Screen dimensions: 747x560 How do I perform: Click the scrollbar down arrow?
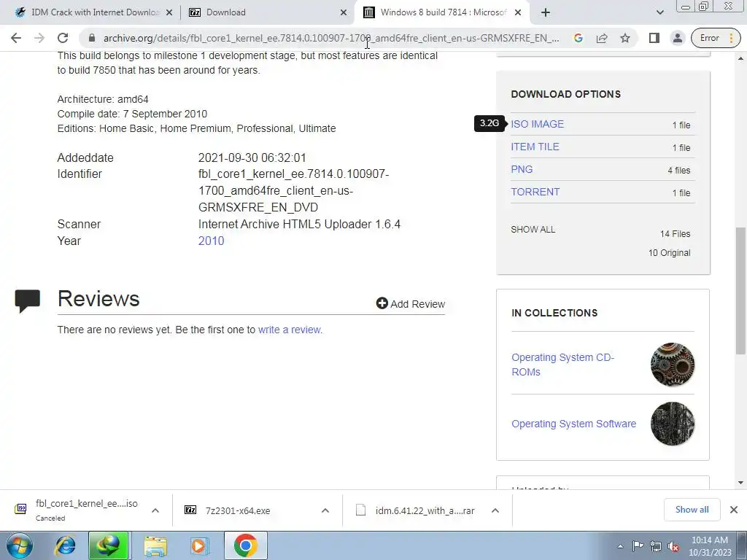(740, 483)
